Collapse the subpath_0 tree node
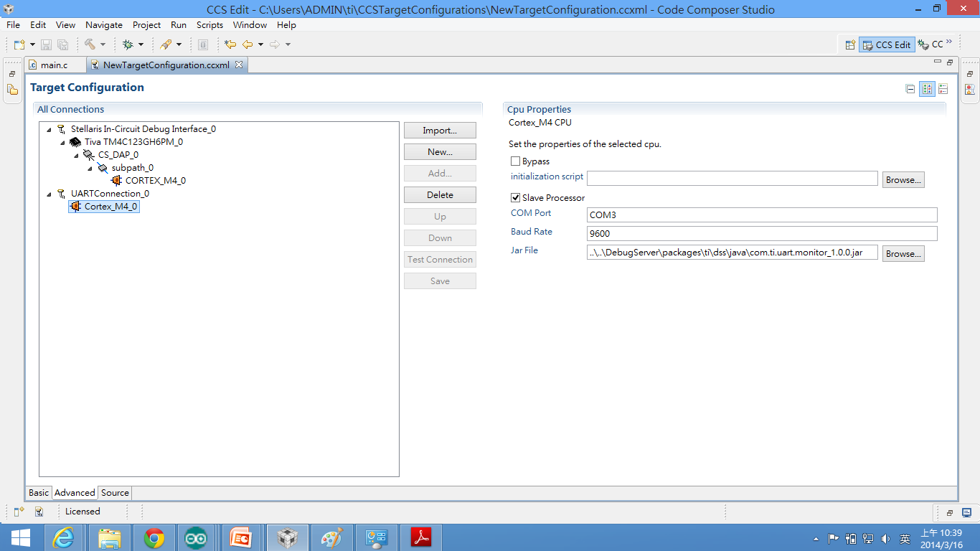The width and height of the screenshot is (980, 551). [90, 169]
